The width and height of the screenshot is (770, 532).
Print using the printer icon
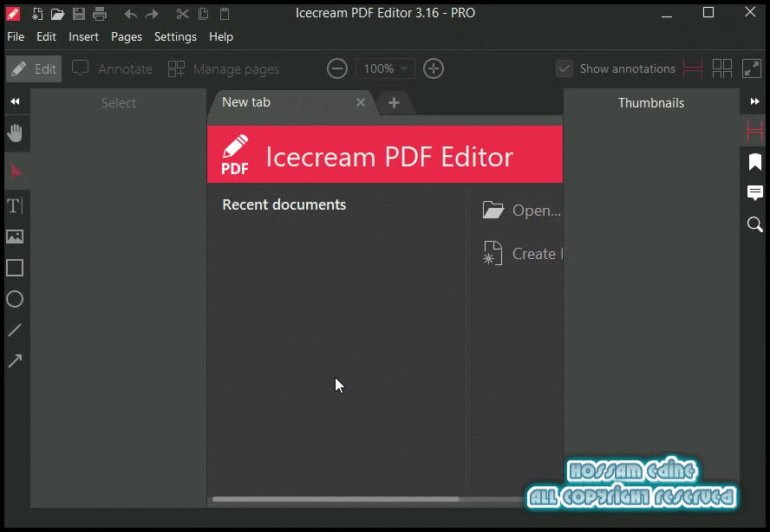[100, 14]
